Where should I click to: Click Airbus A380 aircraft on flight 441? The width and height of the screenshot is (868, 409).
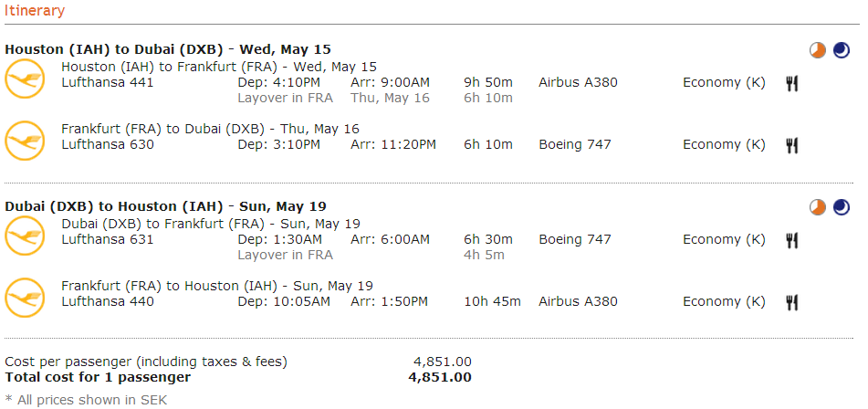coord(578,83)
